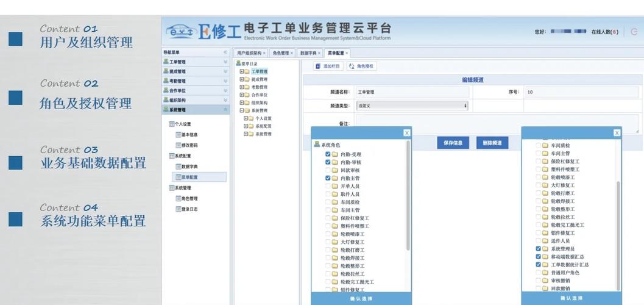Click the 合作单位 folder icon in directory tree
Viewport: 644px width, 305px height.
(x=247, y=95)
